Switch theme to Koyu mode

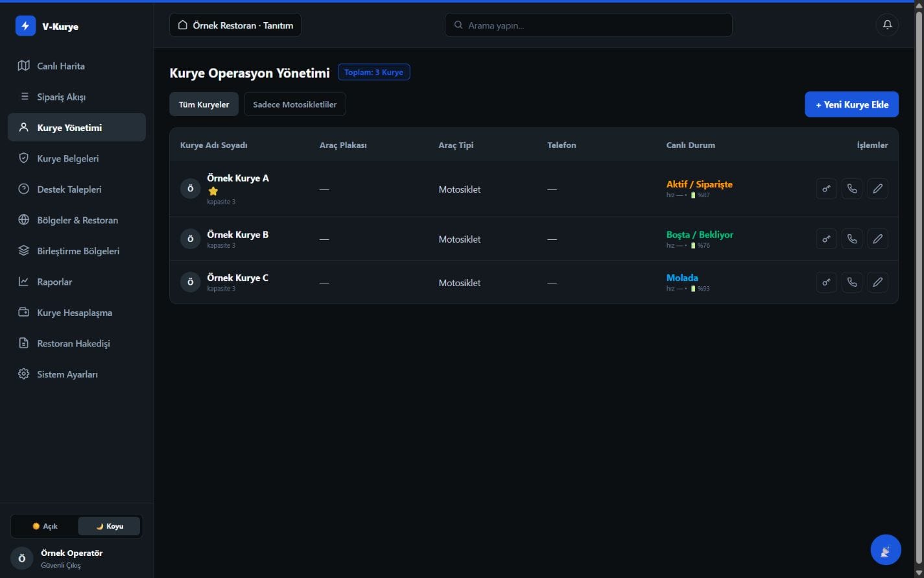pyautogui.click(x=109, y=526)
